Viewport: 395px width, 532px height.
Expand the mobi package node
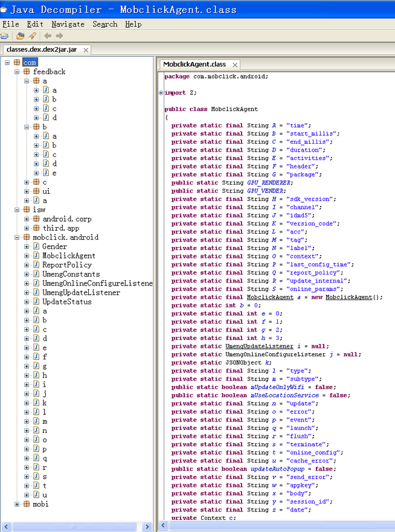(17, 504)
